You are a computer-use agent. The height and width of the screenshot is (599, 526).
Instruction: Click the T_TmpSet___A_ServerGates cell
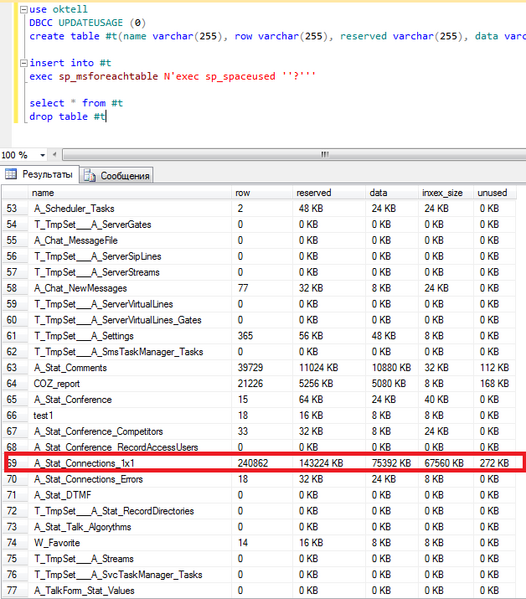pyautogui.click(x=130, y=225)
